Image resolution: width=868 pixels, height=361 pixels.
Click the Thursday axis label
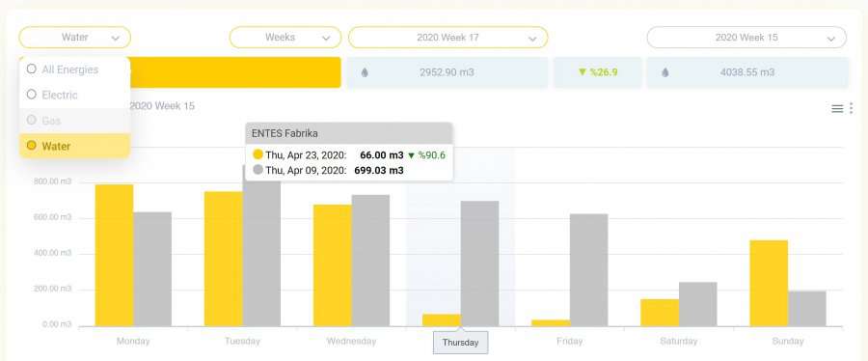pos(460,342)
